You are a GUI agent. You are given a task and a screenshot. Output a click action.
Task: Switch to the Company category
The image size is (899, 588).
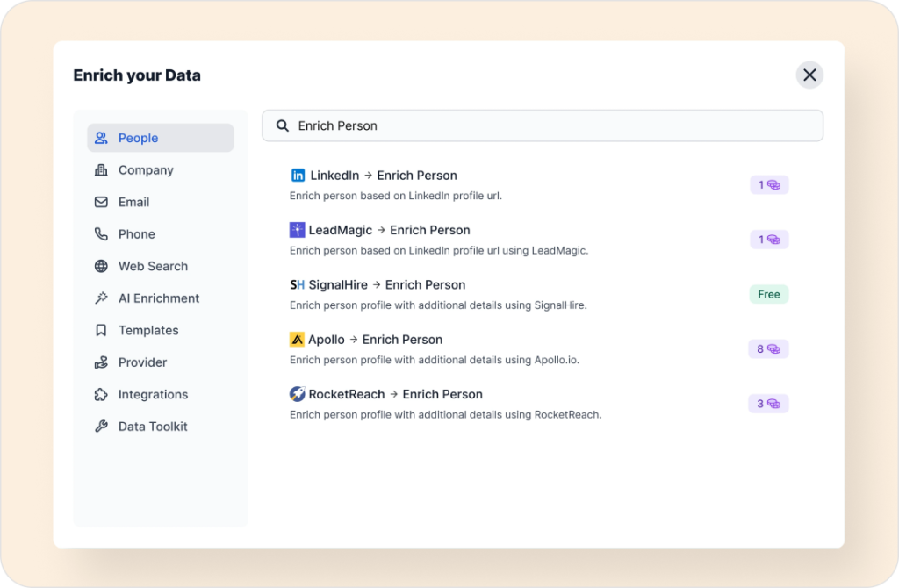point(146,170)
